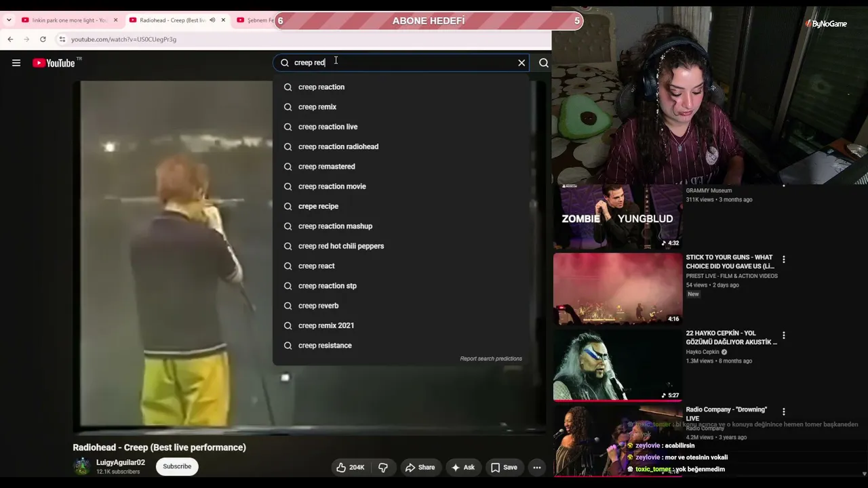
Task: Open the Radio Company Drowning thumbnail
Action: 618,441
